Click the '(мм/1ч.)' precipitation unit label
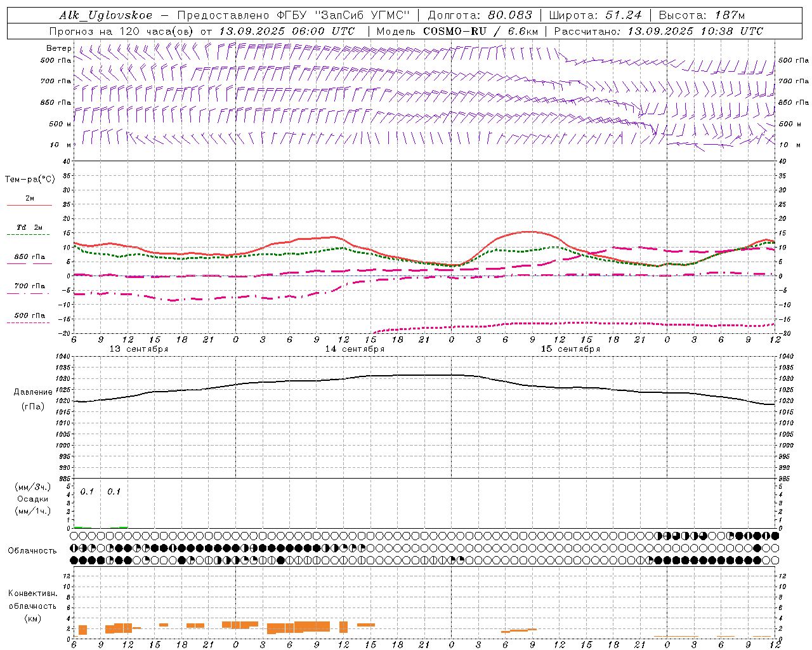812x650 pixels. [33, 511]
